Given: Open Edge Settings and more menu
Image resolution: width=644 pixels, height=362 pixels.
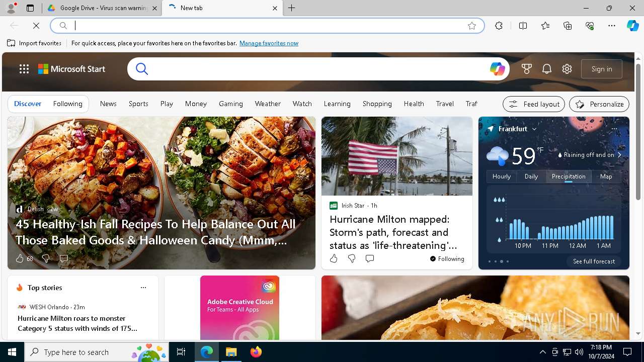Looking at the screenshot, I should click(x=612, y=26).
